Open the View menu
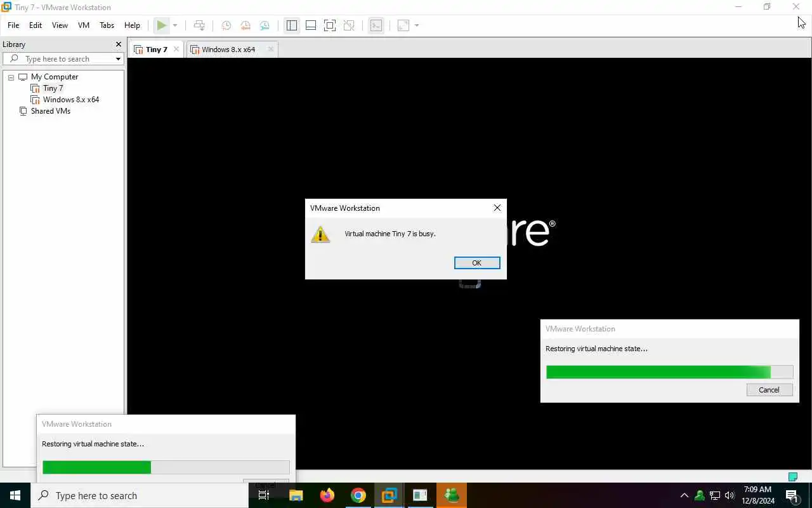812x508 pixels. [x=60, y=25]
